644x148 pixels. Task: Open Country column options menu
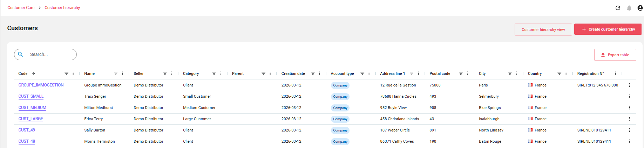[566, 73]
